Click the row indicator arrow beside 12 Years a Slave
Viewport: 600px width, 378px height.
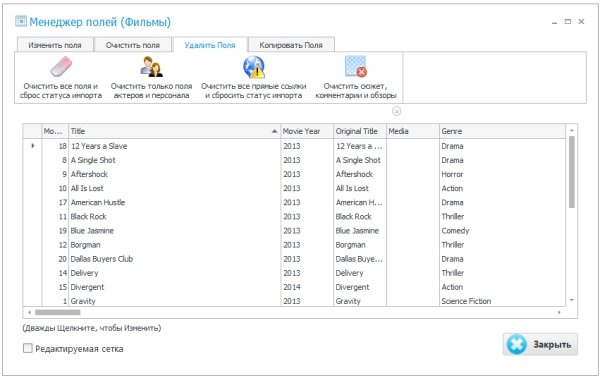[x=33, y=146]
